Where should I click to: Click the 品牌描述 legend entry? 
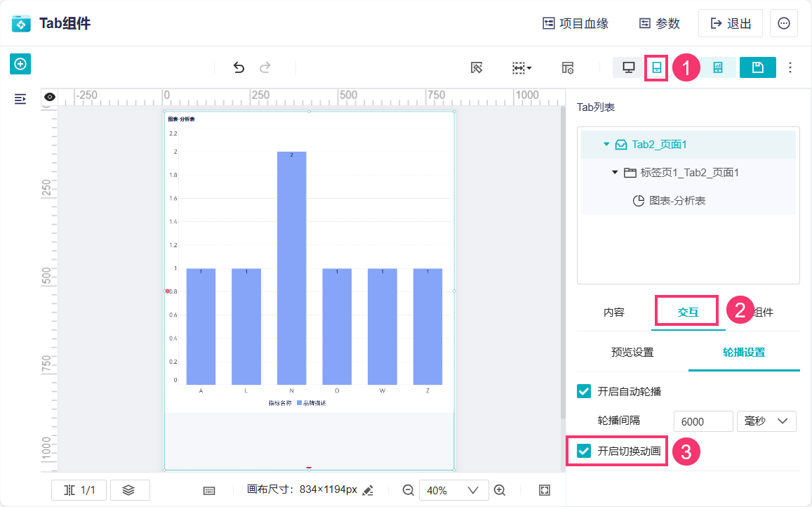311,403
